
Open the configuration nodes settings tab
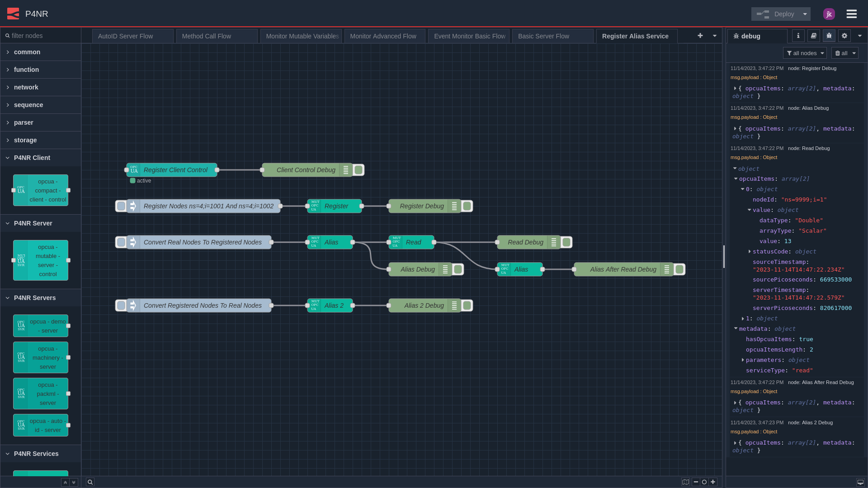[x=844, y=36]
